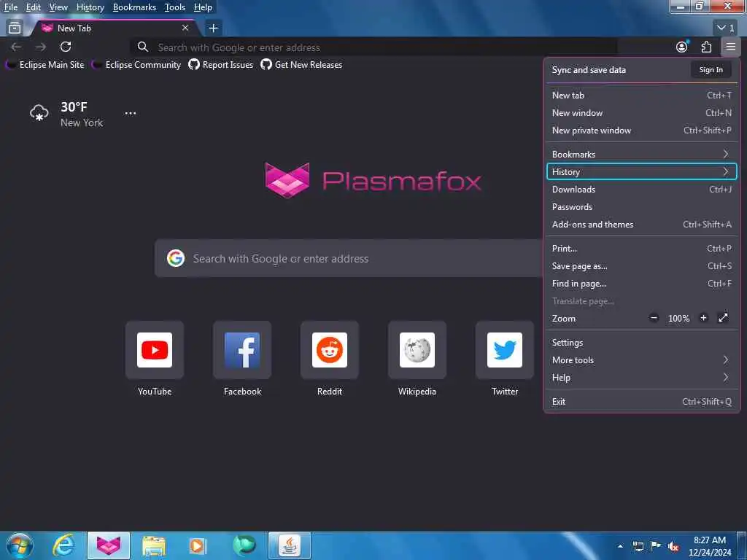Open Eclipse Community bookmark
This screenshot has height=560, width=747.
[x=136, y=65]
